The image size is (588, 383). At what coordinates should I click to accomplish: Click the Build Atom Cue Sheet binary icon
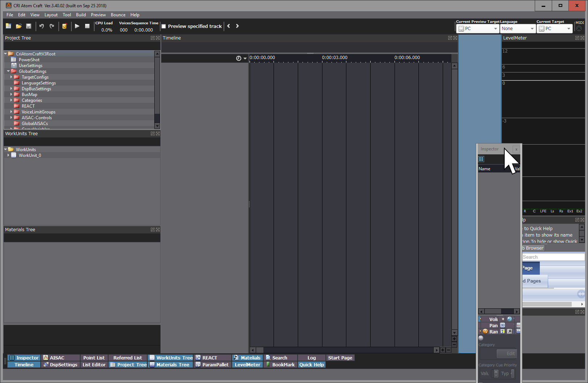[x=64, y=26]
